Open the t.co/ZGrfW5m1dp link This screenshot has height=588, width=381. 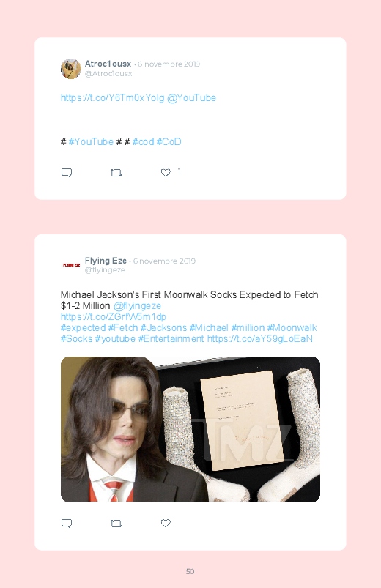114,317
